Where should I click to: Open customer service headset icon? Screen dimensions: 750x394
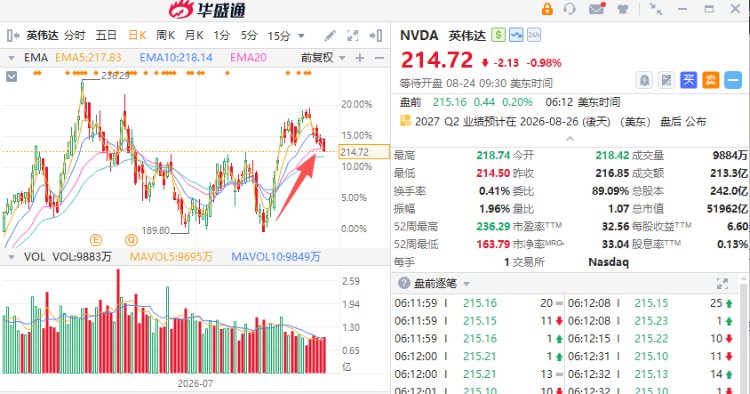[x=570, y=9]
